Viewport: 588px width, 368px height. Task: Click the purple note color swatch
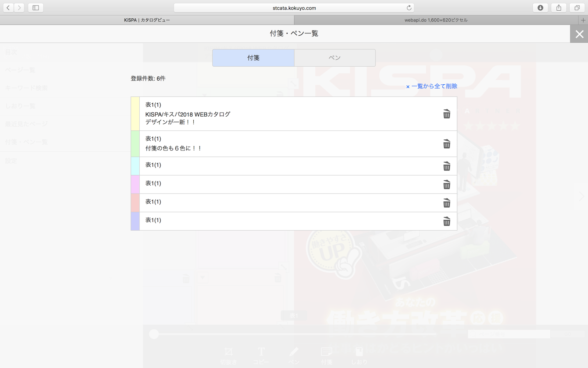pos(135,222)
